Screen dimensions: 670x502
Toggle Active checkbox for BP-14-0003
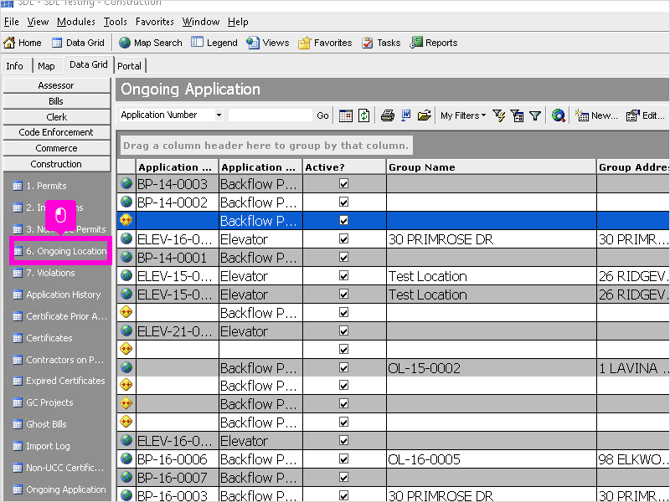click(x=344, y=183)
